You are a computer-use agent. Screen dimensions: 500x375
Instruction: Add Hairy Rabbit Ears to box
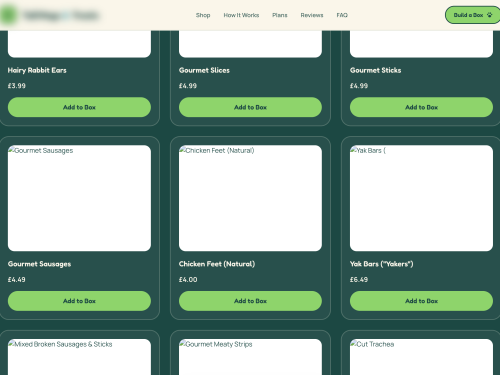[79, 107]
